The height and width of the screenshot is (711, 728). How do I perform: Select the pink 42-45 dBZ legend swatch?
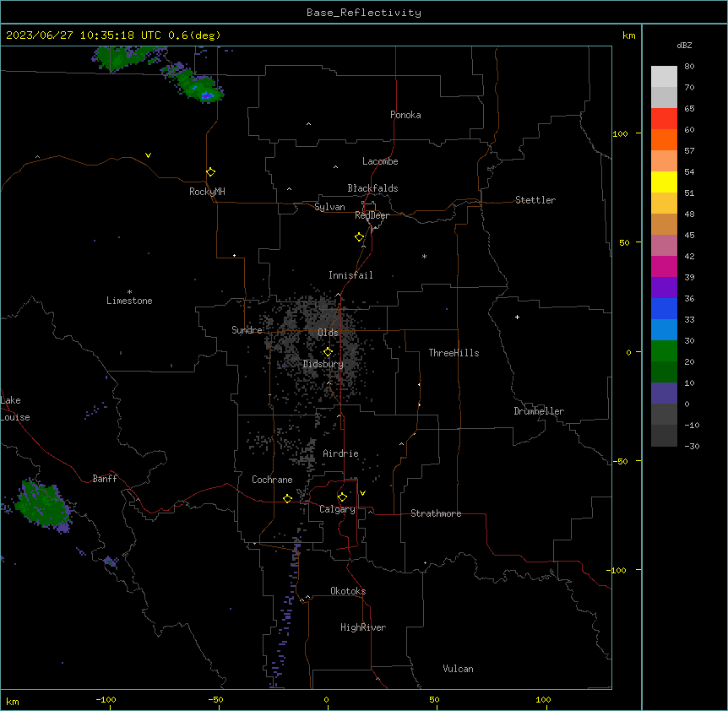664,246
